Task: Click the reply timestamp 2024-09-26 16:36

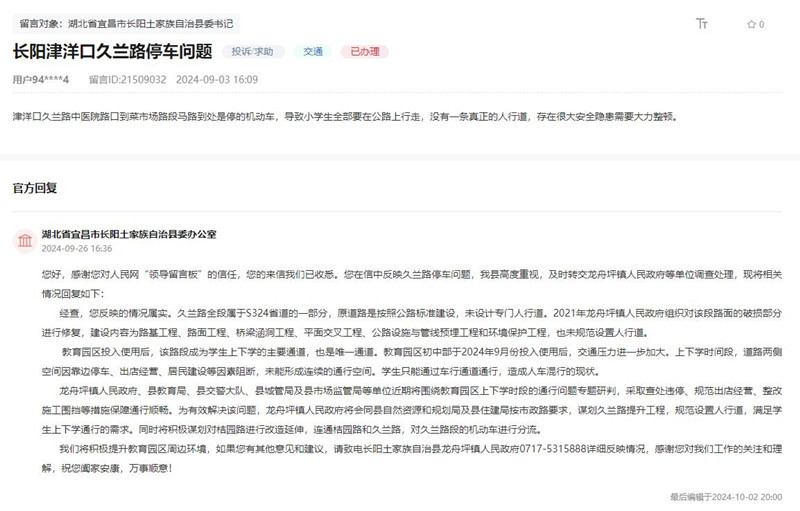Action: pos(77,248)
